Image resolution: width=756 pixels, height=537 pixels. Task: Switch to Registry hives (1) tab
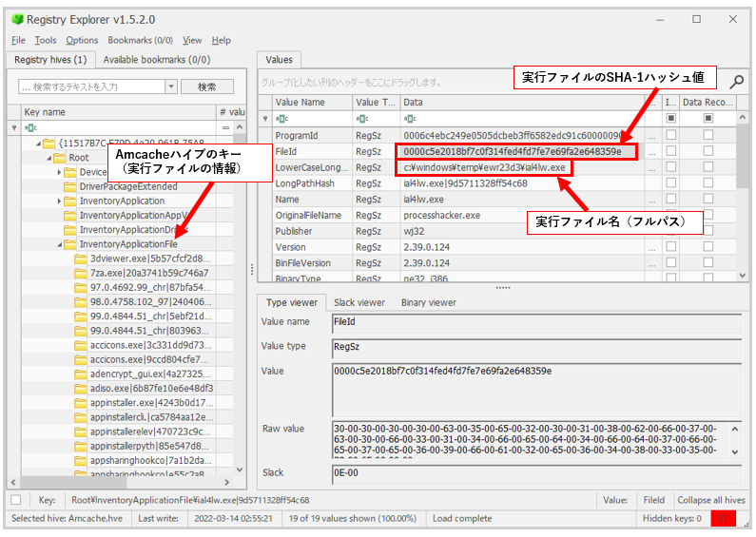50,60
